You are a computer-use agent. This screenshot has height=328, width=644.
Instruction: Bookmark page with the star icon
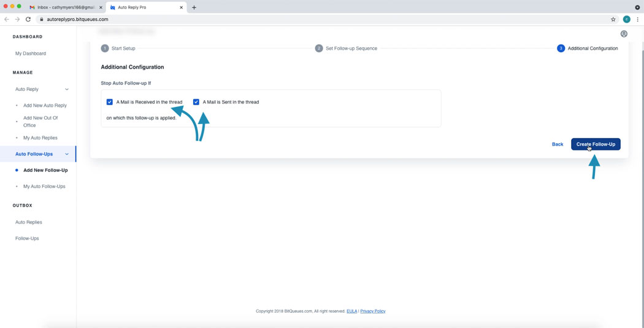click(x=613, y=19)
